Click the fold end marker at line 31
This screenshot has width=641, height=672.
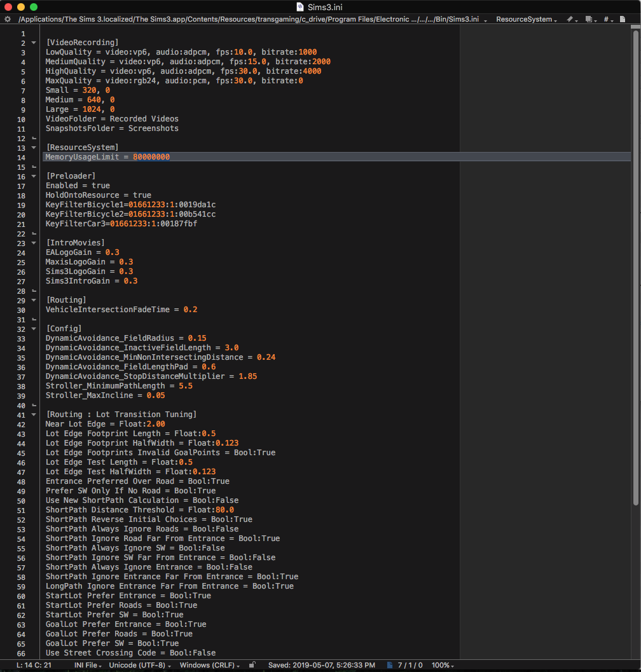34,319
